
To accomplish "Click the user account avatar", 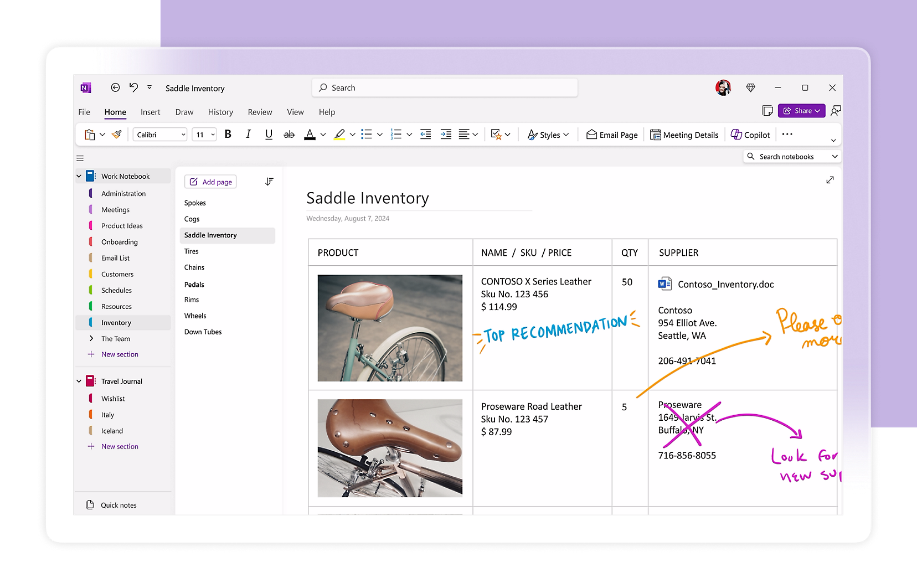I will pyautogui.click(x=723, y=87).
